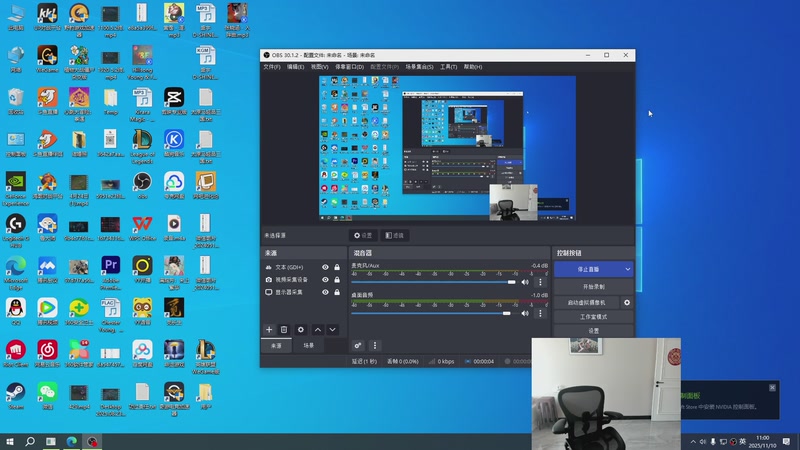Open virtual camera settings gear
Screen dimensions: 800x450
pyautogui.click(x=627, y=303)
